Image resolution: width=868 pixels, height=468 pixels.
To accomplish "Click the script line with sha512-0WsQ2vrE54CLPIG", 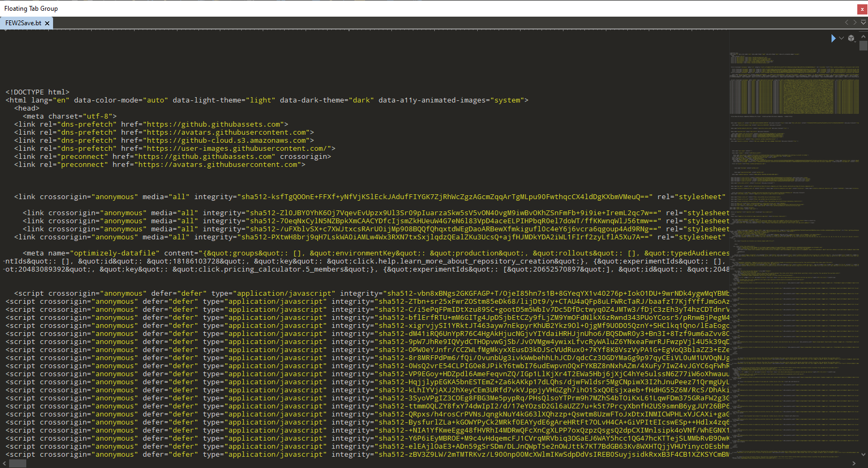I will [367, 366].
